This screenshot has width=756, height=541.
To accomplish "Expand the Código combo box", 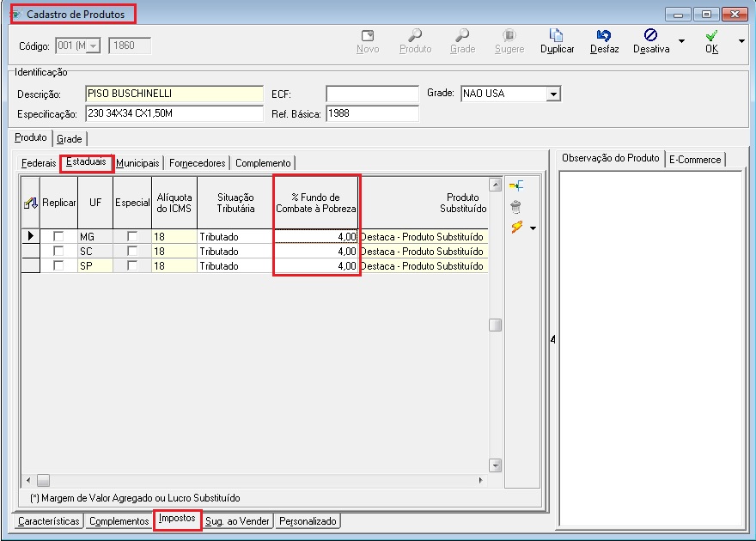I will 93,46.
